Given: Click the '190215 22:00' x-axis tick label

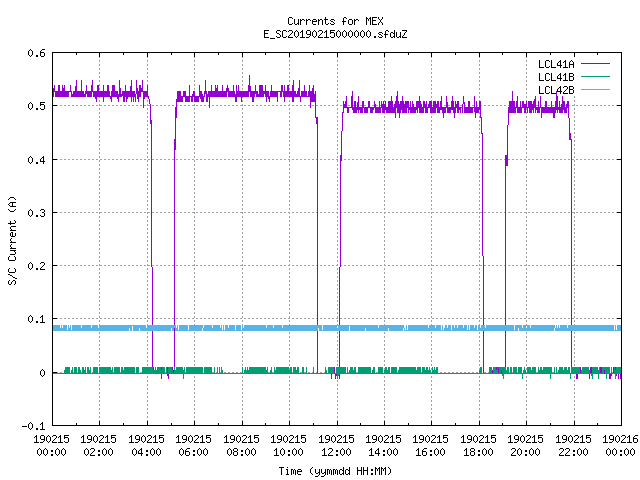Looking at the screenshot, I should 573,445.
